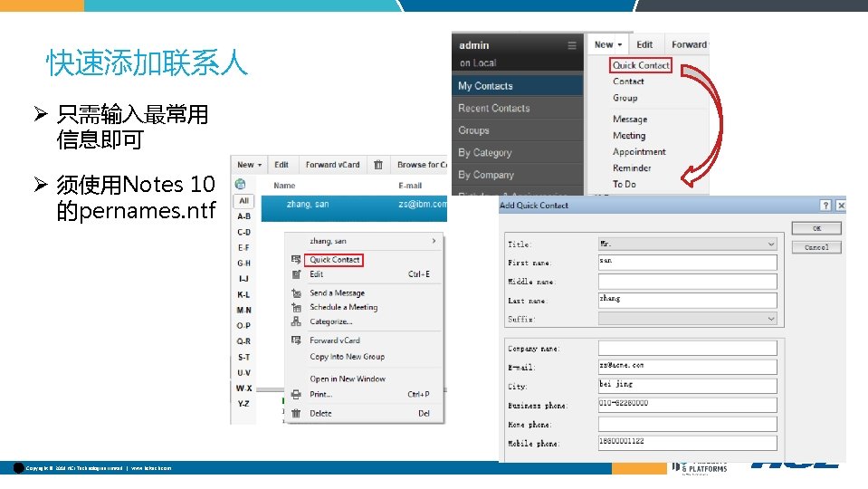Click the empty Middle name field
This screenshot has width=868, height=489.
click(x=688, y=282)
